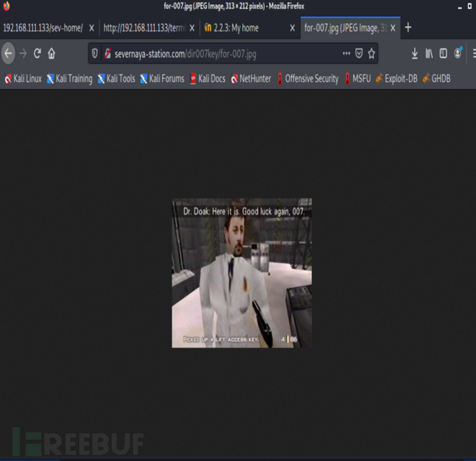The height and width of the screenshot is (461, 476).
Task: Switch to the http://192.168.111.133/termi tab
Action: click(144, 28)
